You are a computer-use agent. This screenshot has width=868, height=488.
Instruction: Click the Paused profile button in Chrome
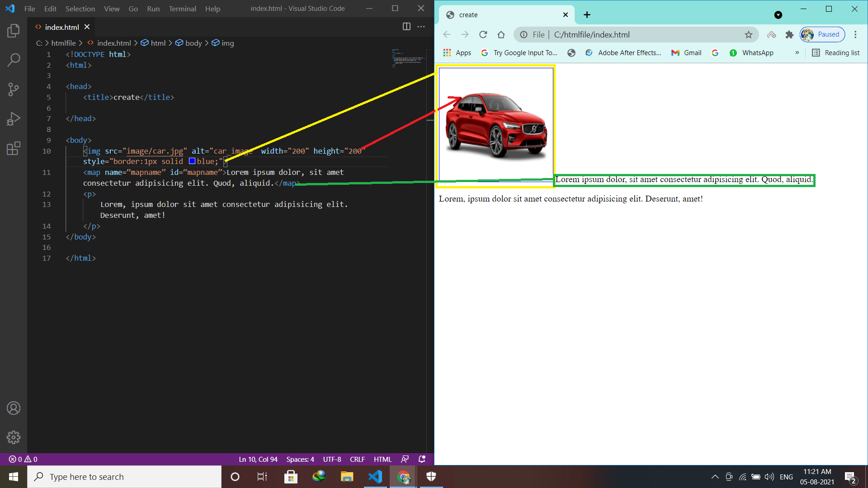coord(822,35)
